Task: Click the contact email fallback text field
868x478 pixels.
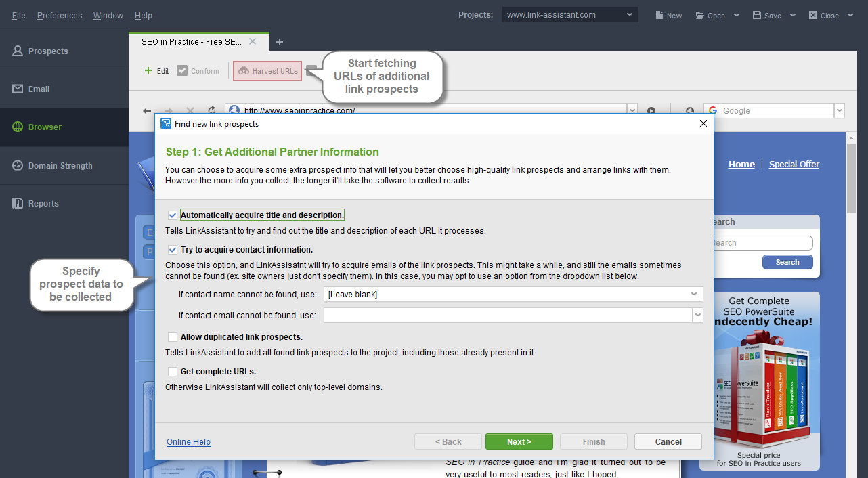Action: tap(508, 316)
